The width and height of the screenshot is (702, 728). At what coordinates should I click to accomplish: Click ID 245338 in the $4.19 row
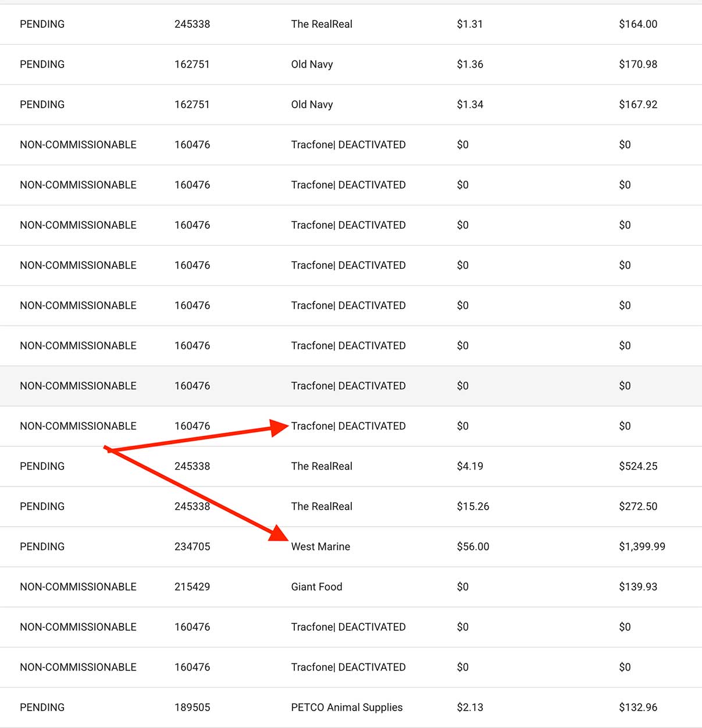[192, 466]
